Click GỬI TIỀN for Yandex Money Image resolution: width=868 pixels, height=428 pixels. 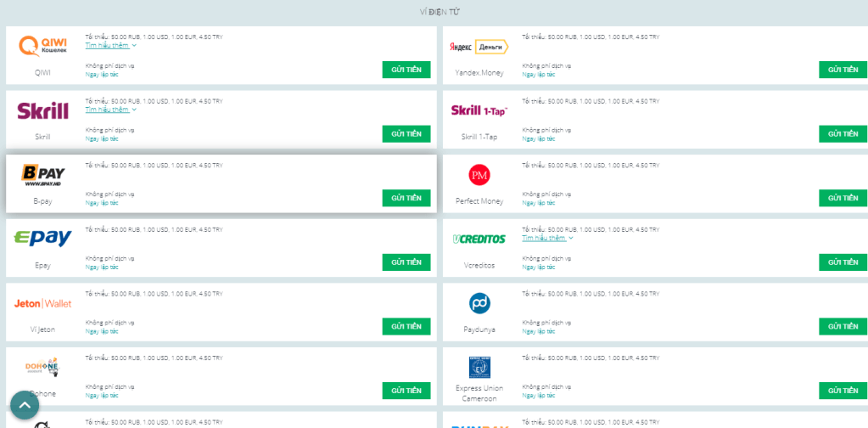(843, 70)
